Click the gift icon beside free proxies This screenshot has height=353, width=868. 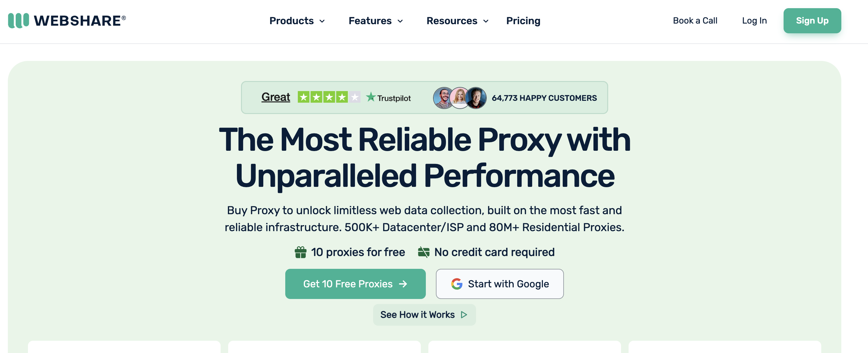(300, 252)
